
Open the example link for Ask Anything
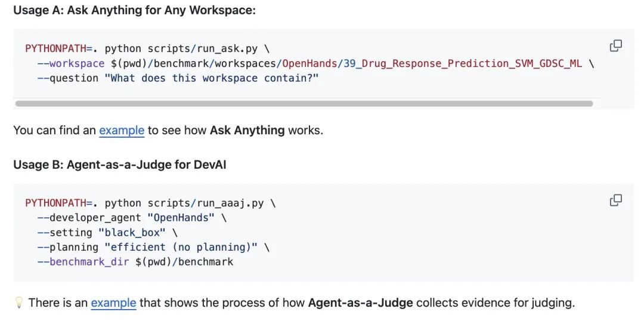pyautogui.click(x=122, y=130)
